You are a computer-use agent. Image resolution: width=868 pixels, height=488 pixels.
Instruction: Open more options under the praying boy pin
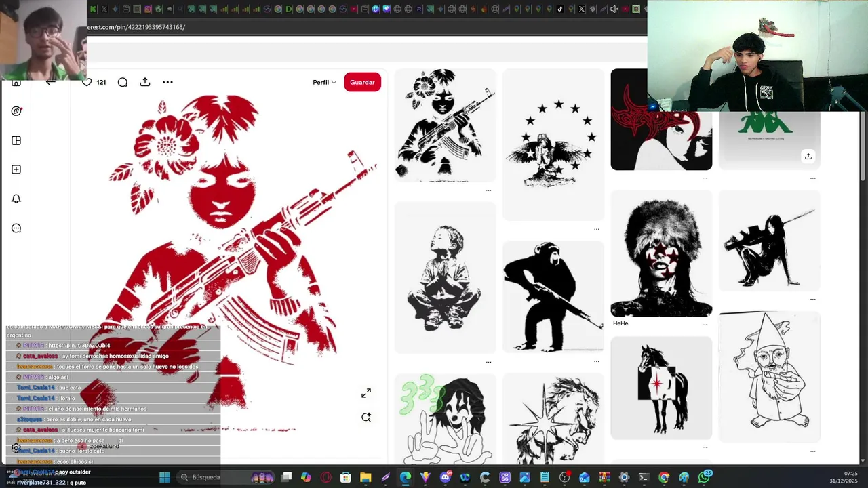tap(488, 362)
